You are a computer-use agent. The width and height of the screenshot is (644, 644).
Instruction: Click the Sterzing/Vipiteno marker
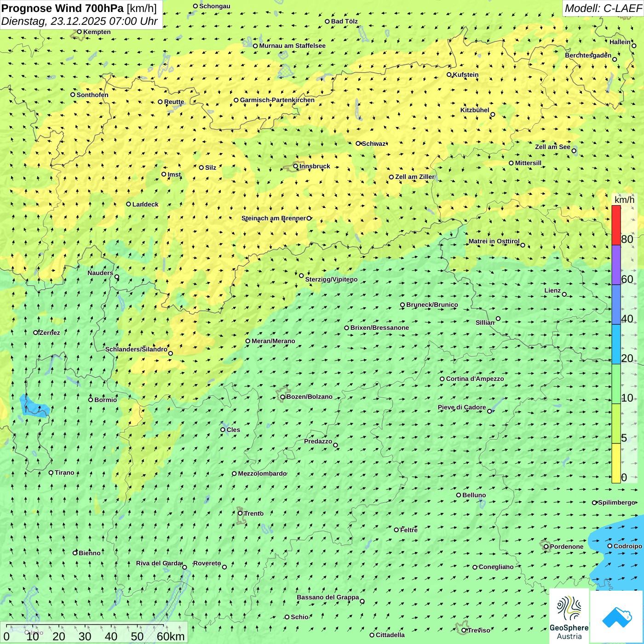click(x=301, y=276)
